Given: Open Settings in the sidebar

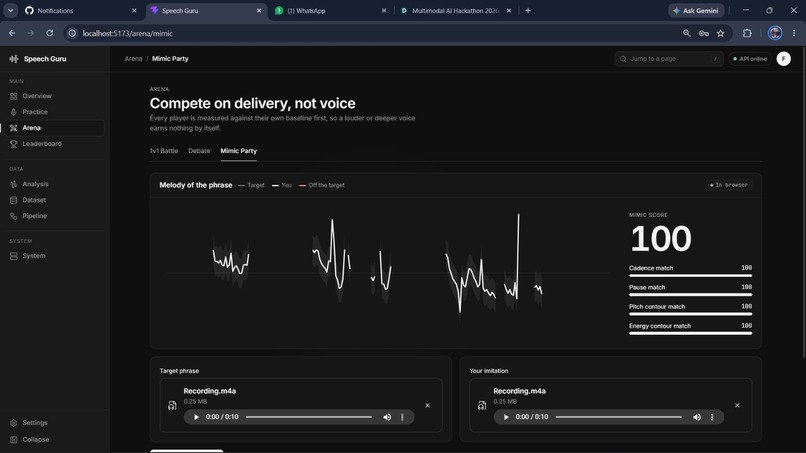Looking at the screenshot, I should [53, 423].
